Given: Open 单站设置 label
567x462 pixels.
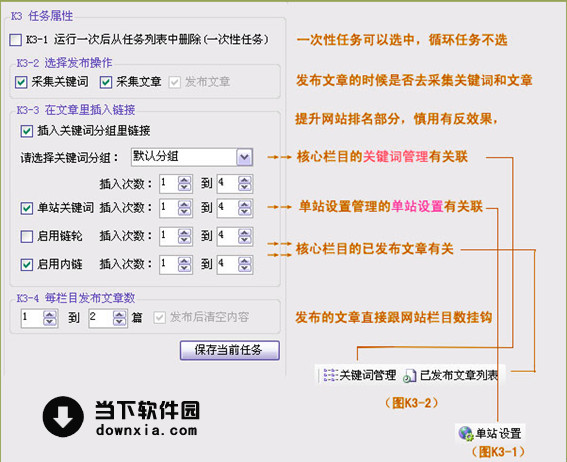Looking at the screenshot, I should coord(498,433).
